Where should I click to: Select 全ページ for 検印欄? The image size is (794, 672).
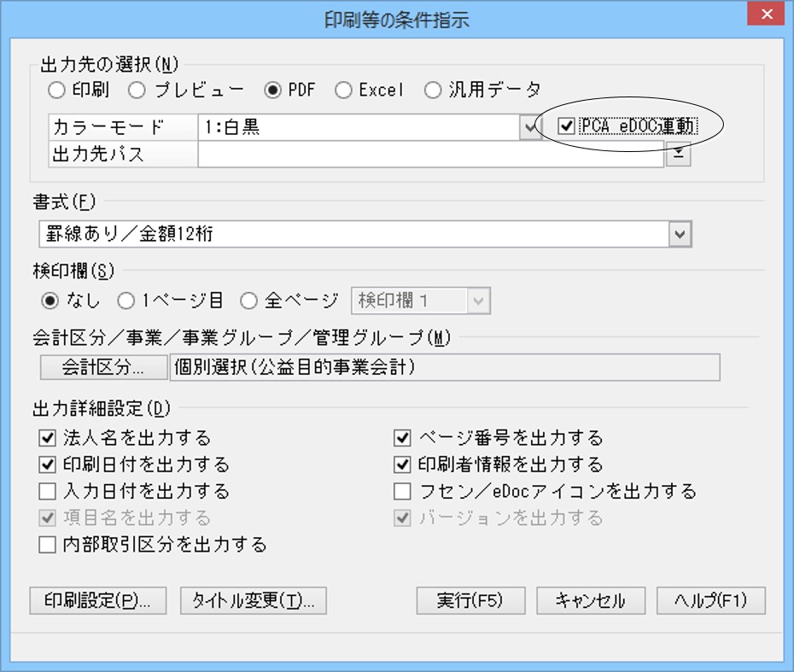coord(248,301)
